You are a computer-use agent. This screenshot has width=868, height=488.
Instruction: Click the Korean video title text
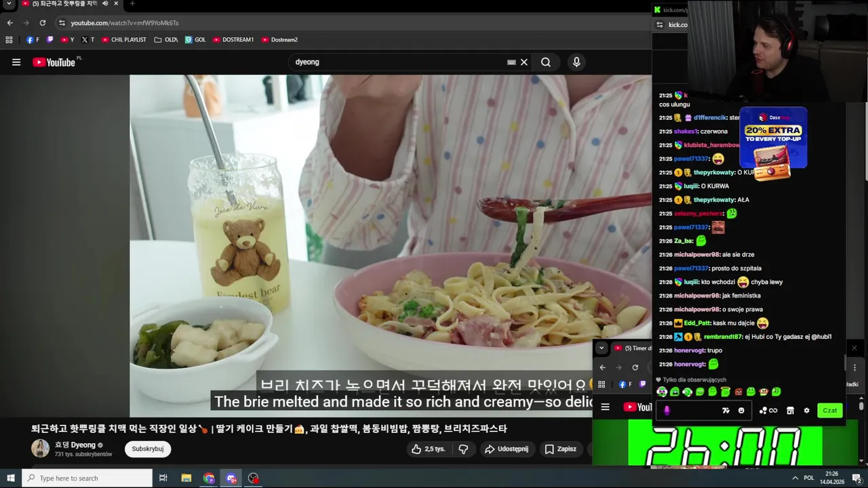coord(269,428)
